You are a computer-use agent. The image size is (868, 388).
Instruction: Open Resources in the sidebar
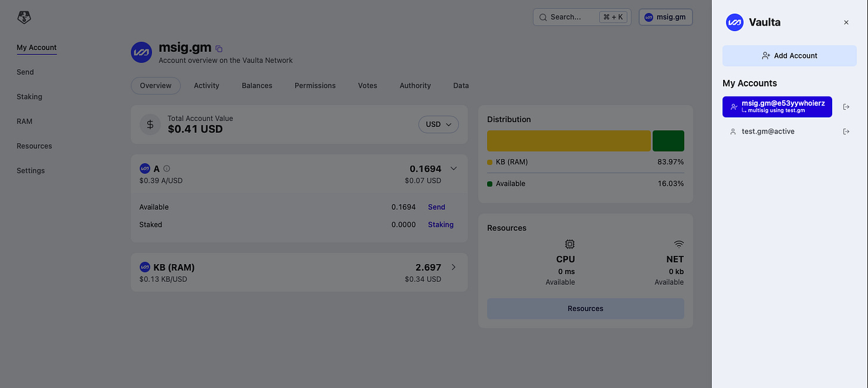tap(34, 146)
